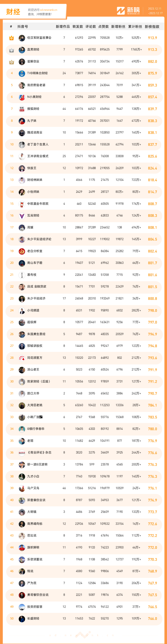167x644 pixels.
Task: Select the 财经 category title
Action: coord(13,12)
